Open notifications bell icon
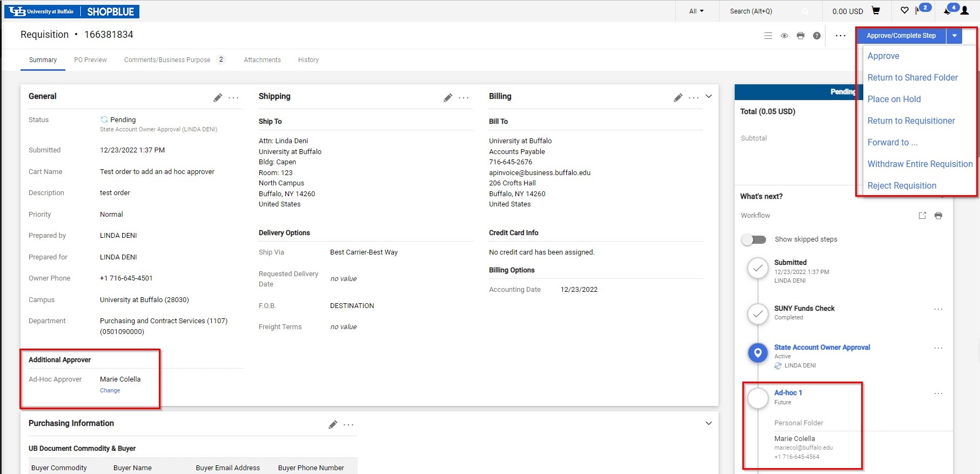 [947, 11]
